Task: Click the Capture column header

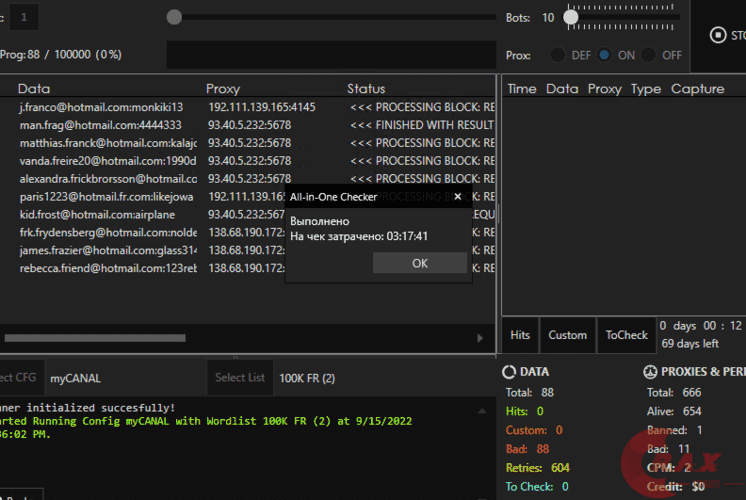Action: point(697,89)
